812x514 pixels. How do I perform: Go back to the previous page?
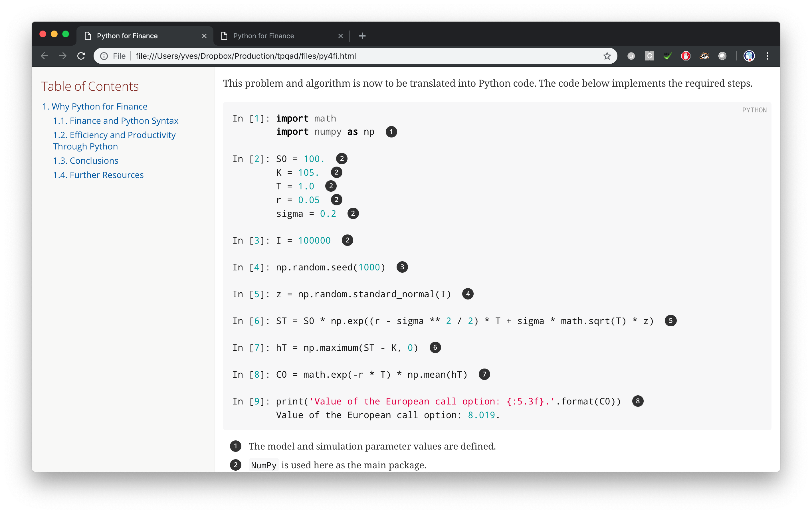[x=45, y=56]
